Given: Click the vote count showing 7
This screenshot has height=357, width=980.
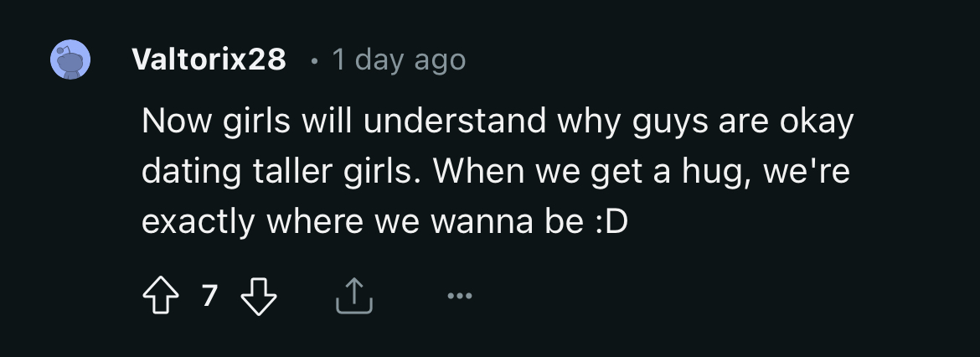Looking at the screenshot, I should point(209,296).
